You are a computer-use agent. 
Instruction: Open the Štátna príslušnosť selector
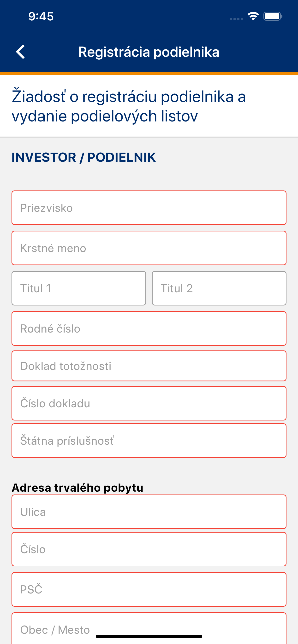149,441
